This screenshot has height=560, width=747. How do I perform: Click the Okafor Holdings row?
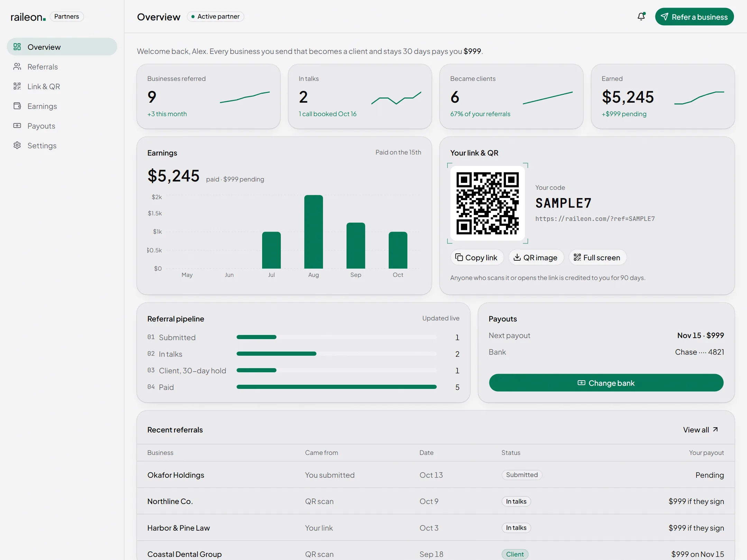tap(436, 475)
